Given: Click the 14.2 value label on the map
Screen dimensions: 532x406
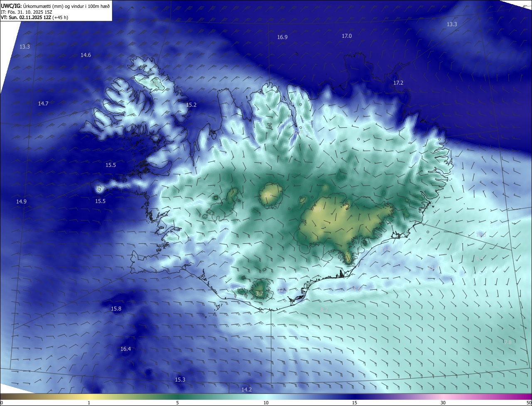Looking at the screenshot, I should (246, 389).
